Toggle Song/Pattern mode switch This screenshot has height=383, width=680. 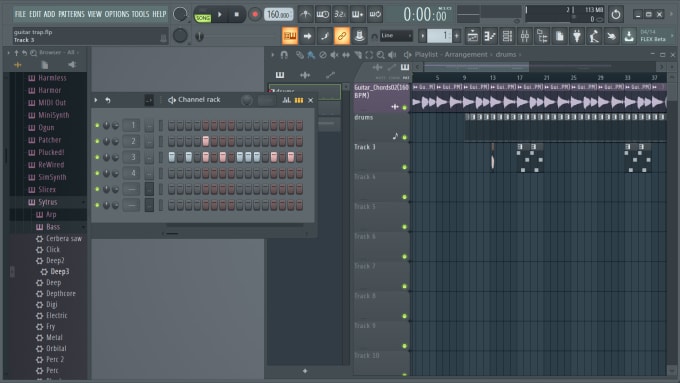(x=203, y=14)
